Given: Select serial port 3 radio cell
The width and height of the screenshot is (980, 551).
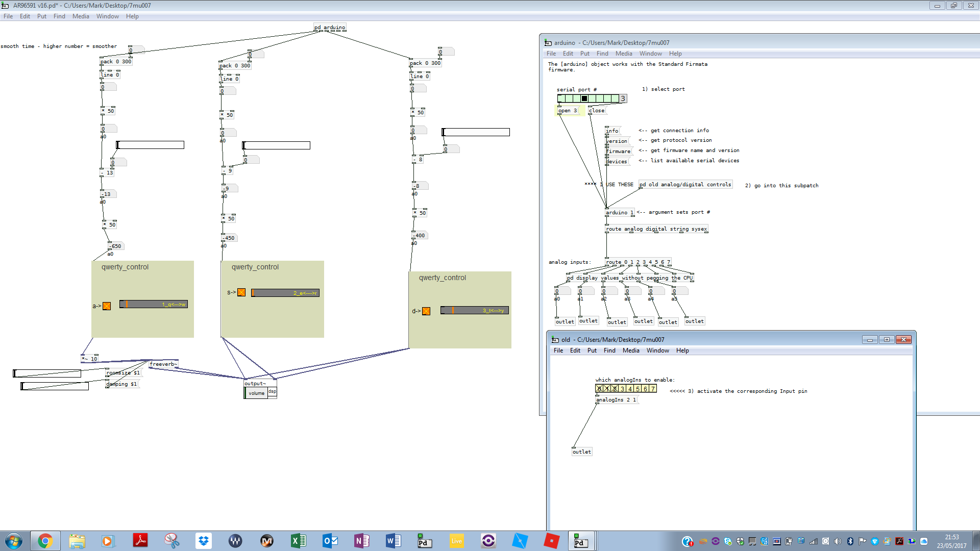Looking at the screenshot, I should pos(584,98).
